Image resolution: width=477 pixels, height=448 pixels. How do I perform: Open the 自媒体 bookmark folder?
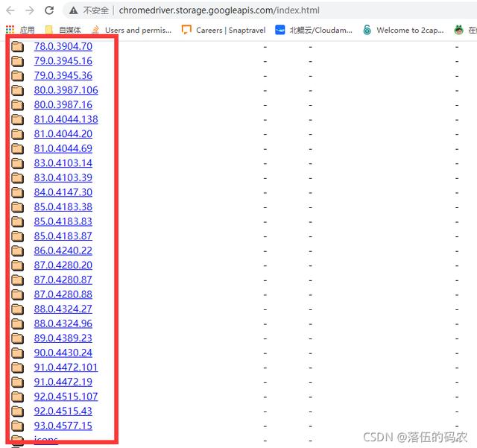click(x=63, y=30)
